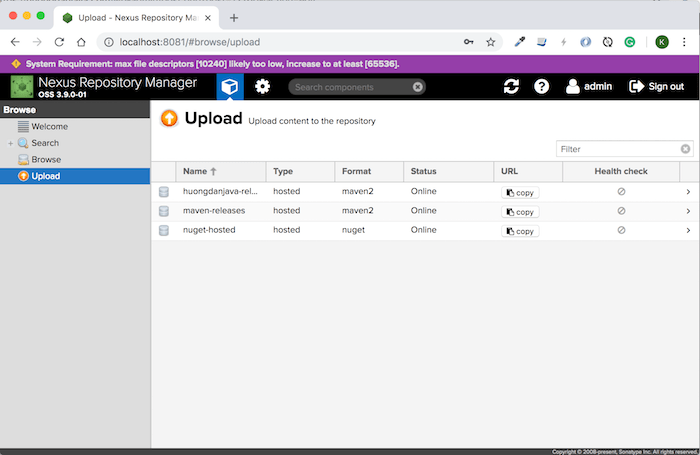The image size is (700, 455).
Task: Select Browse in the sidebar tree
Action: point(46,159)
